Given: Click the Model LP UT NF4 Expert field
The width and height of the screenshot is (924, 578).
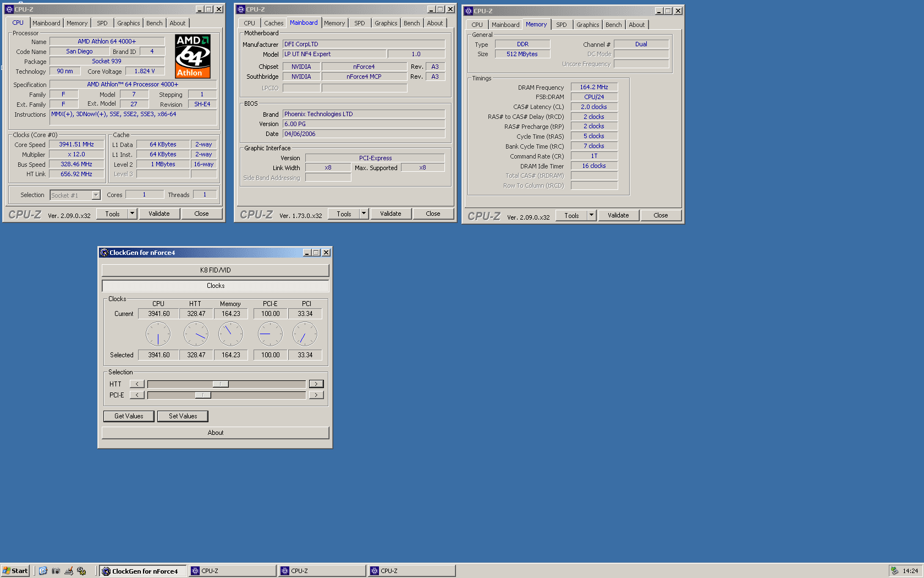Looking at the screenshot, I should 334,54.
